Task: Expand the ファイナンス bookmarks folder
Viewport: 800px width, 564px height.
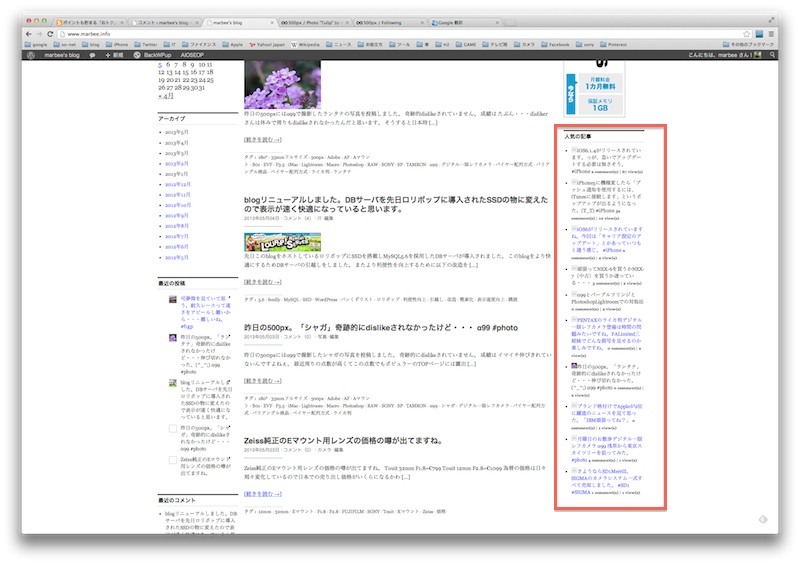Action: pyautogui.click(x=199, y=44)
